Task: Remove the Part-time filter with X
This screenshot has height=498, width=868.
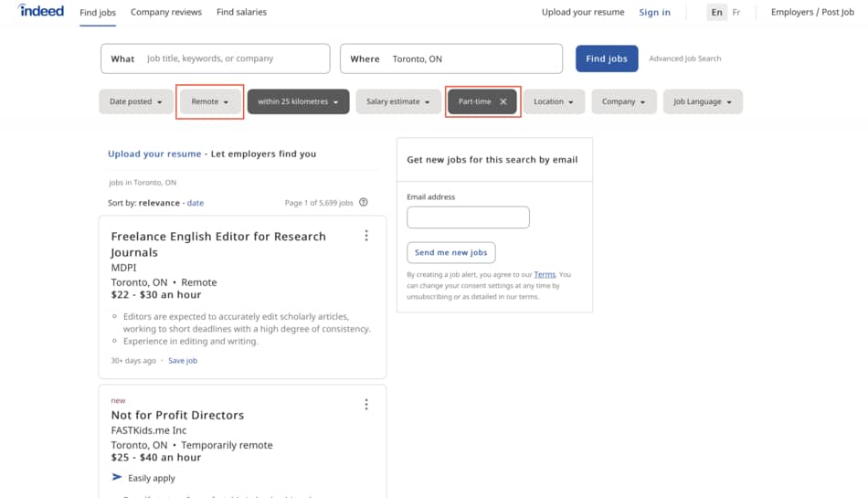Action: click(503, 101)
